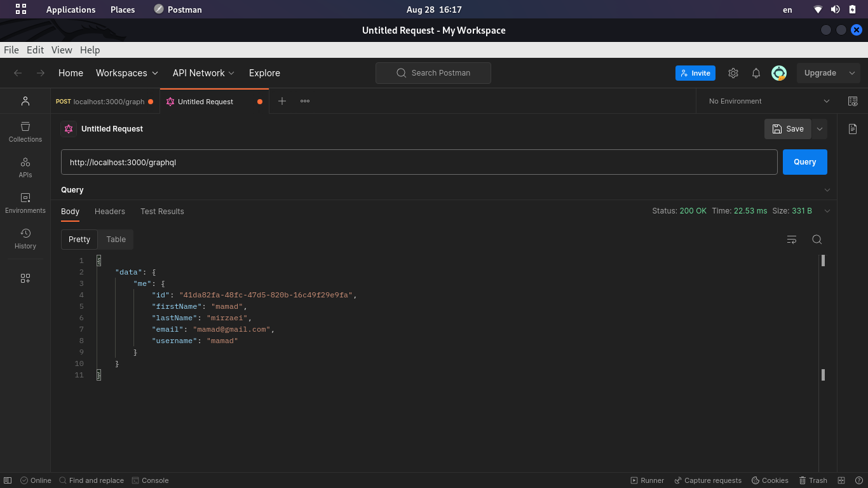Open Find and replace
The width and height of the screenshot is (868, 488).
click(92, 480)
